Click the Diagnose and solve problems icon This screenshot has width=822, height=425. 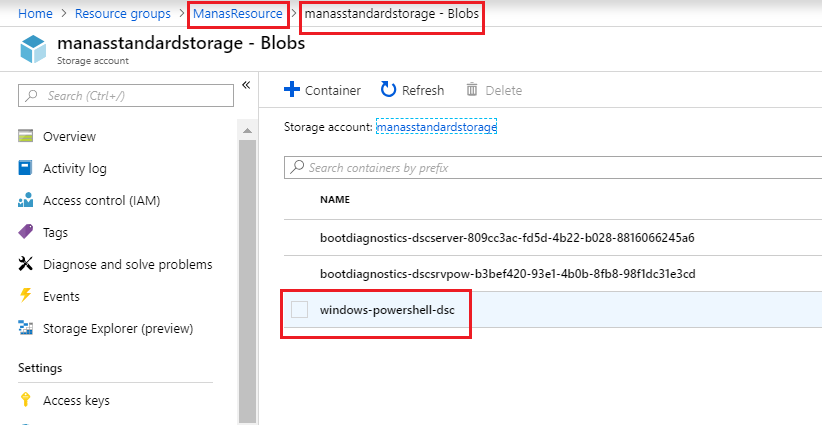pyautogui.click(x=26, y=264)
